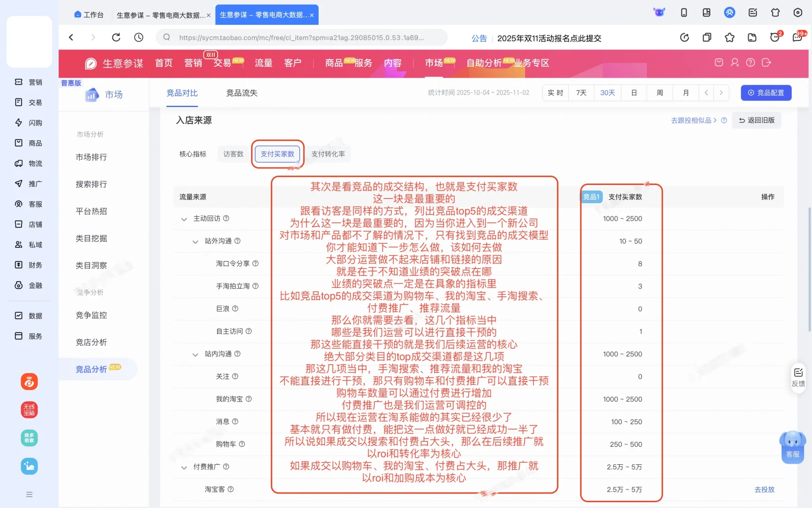
Task: Open 内容 in the top navigation
Action: [x=393, y=63]
